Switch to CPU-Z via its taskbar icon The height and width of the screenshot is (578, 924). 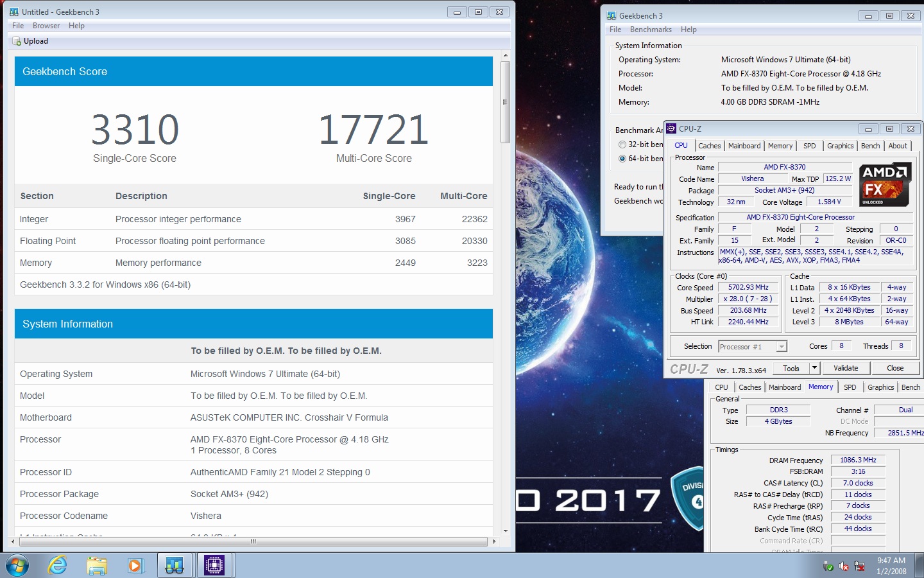pyautogui.click(x=214, y=566)
